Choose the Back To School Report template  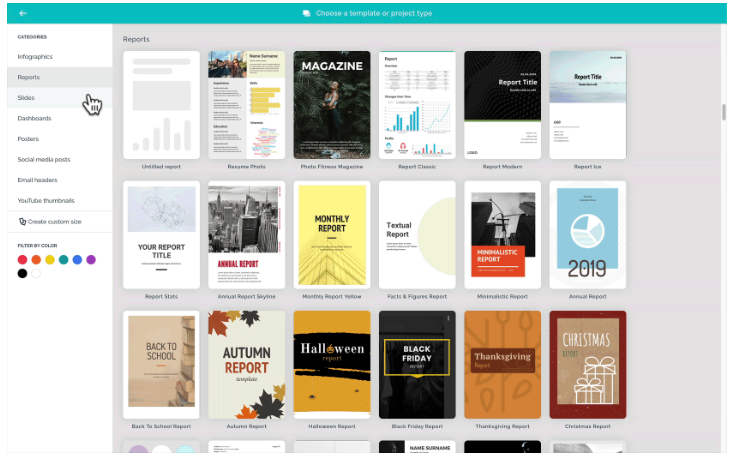161,365
